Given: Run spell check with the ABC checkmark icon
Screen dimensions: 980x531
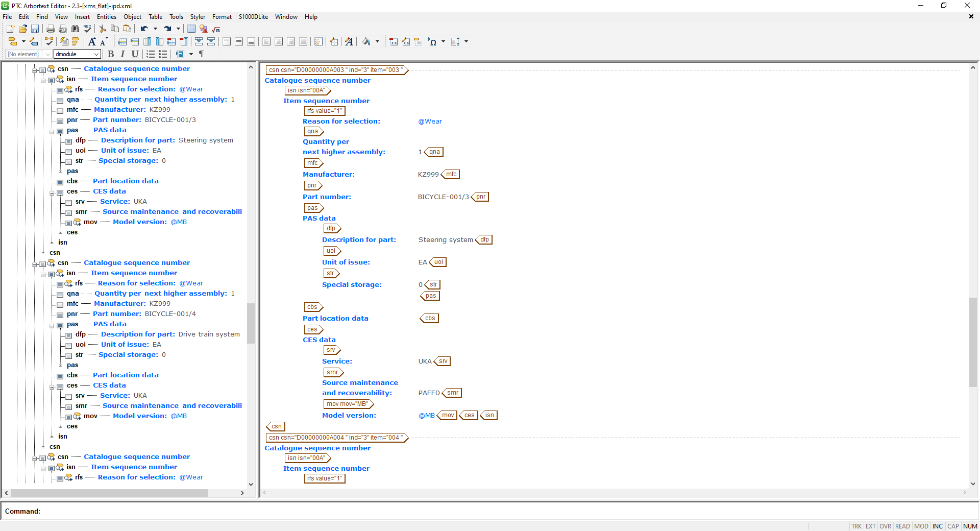Looking at the screenshot, I should pos(87,29).
